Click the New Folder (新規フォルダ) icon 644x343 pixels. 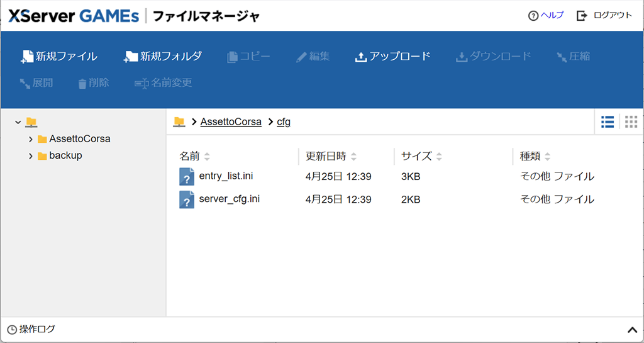131,57
